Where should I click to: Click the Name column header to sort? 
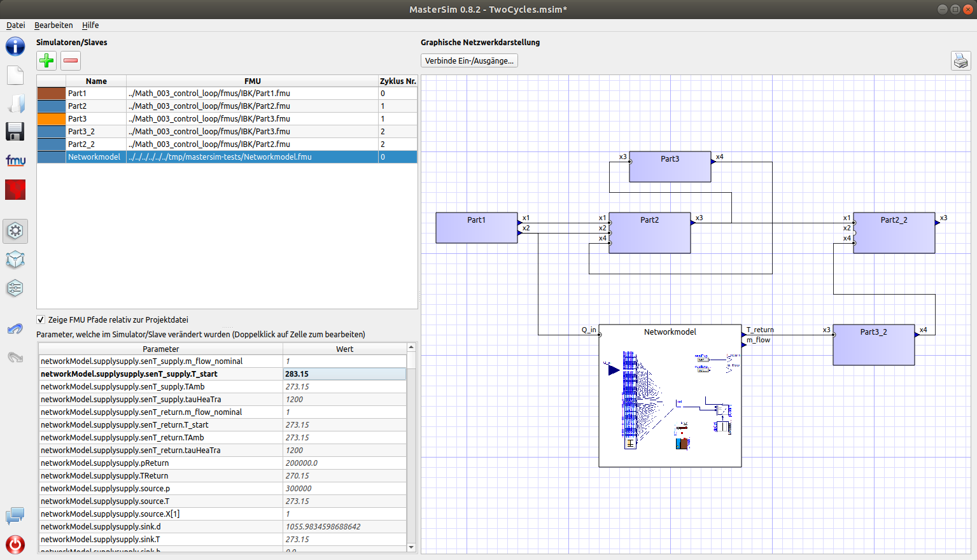pos(96,81)
